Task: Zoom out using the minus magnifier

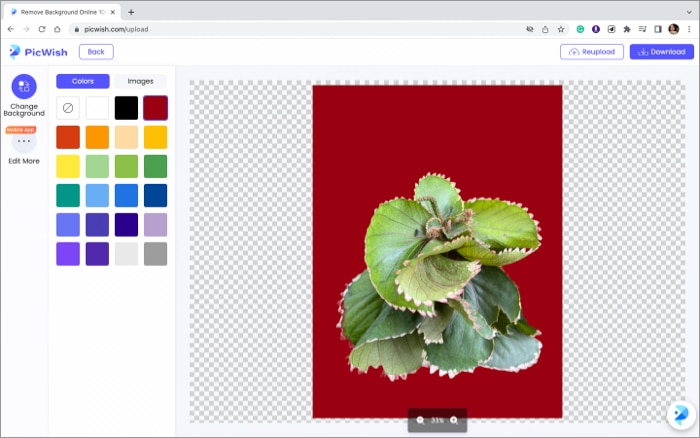Action: [x=421, y=420]
